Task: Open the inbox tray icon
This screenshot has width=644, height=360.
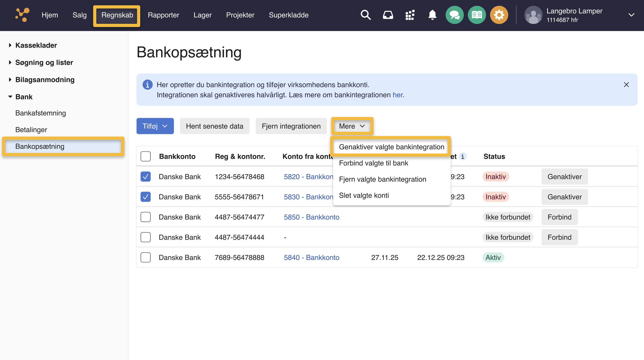Action: tap(388, 15)
